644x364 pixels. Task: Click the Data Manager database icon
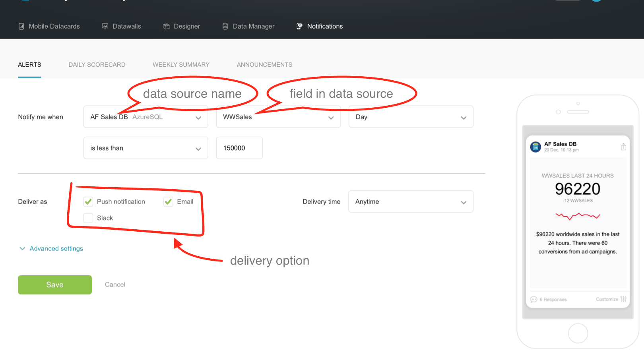225,26
